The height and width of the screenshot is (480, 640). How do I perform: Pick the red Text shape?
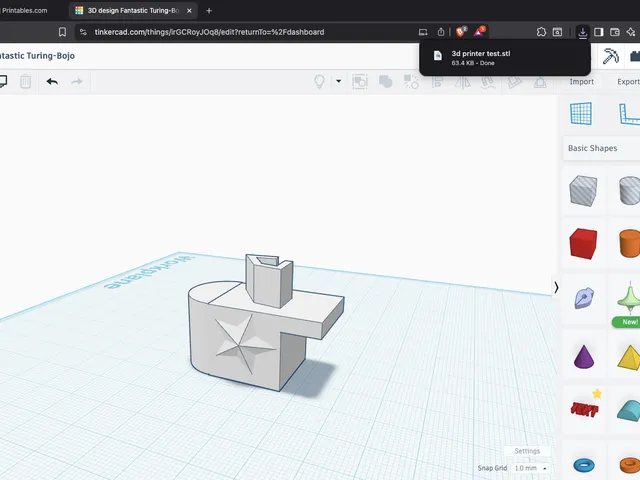tap(584, 409)
